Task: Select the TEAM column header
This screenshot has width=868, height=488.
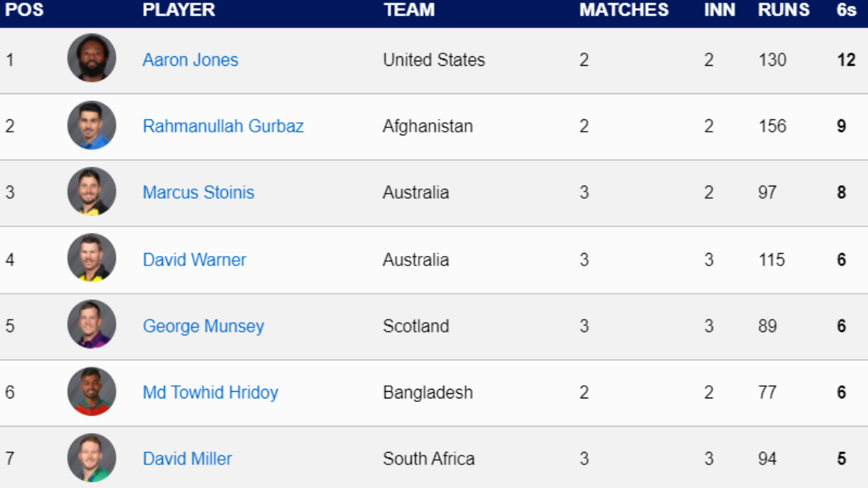Action: pos(409,10)
